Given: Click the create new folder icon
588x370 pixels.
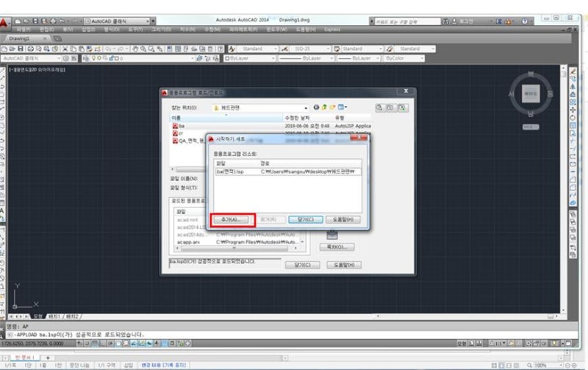Looking at the screenshot, I should point(333,107).
